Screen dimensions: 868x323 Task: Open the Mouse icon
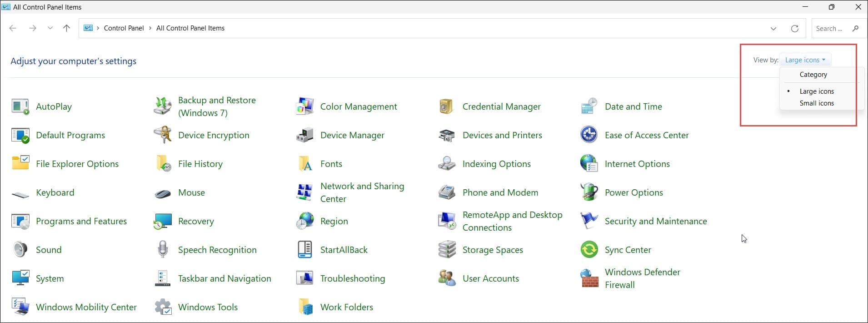click(163, 193)
